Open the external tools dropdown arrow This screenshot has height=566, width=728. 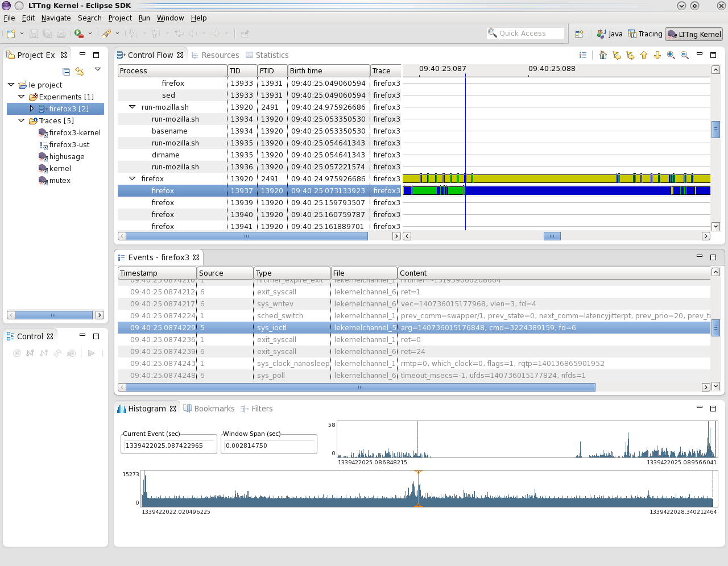[x=90, y=34]
